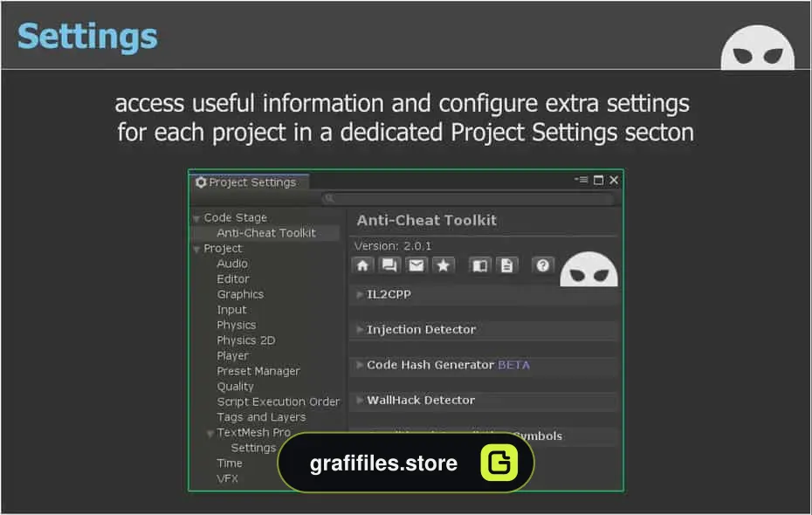Image resolution: width=812 pixels, height=515 pixels.
Task: Open Preset Manager settings
Action: pos(258,371)
